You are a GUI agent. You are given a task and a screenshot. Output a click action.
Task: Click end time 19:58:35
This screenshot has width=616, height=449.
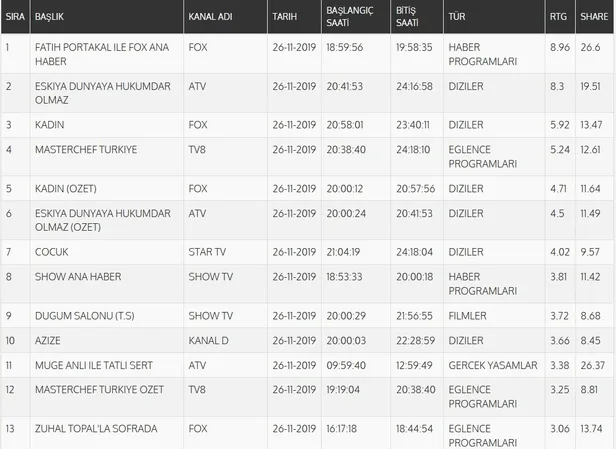click(414, 47)
